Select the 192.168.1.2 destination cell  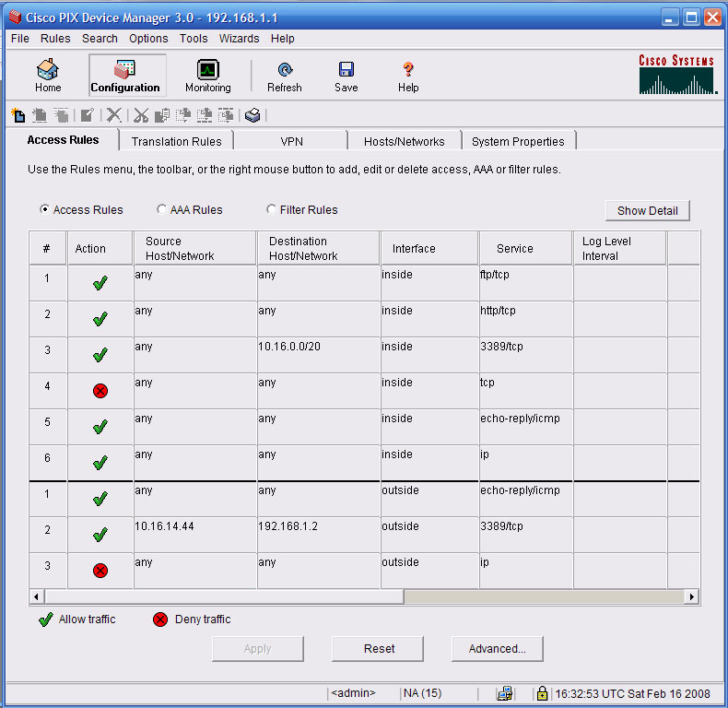[319, 535]
